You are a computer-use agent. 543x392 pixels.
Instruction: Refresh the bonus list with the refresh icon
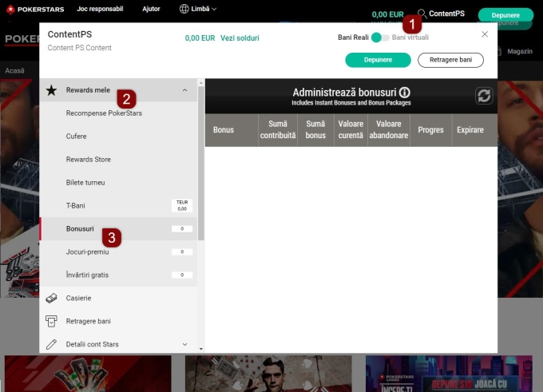coord(484,96)
